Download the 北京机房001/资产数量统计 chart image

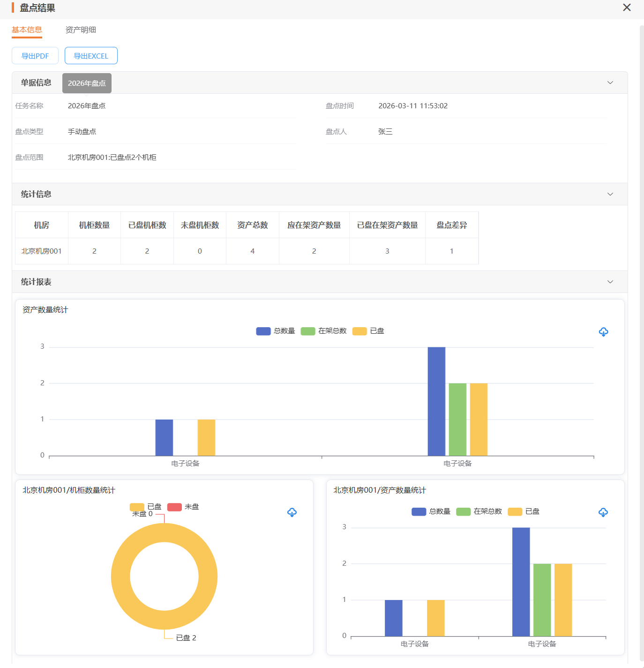603,512
